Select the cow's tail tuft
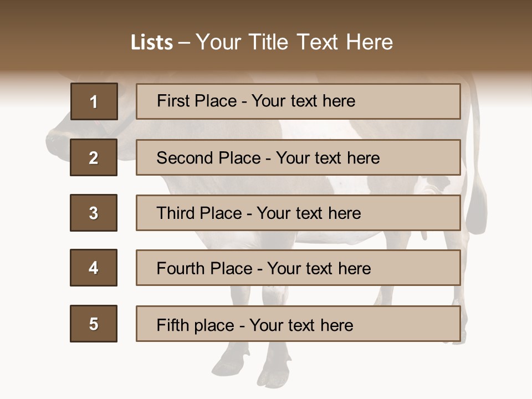The height and width of the screenshot is (399, 532). (x=477, y=211)
